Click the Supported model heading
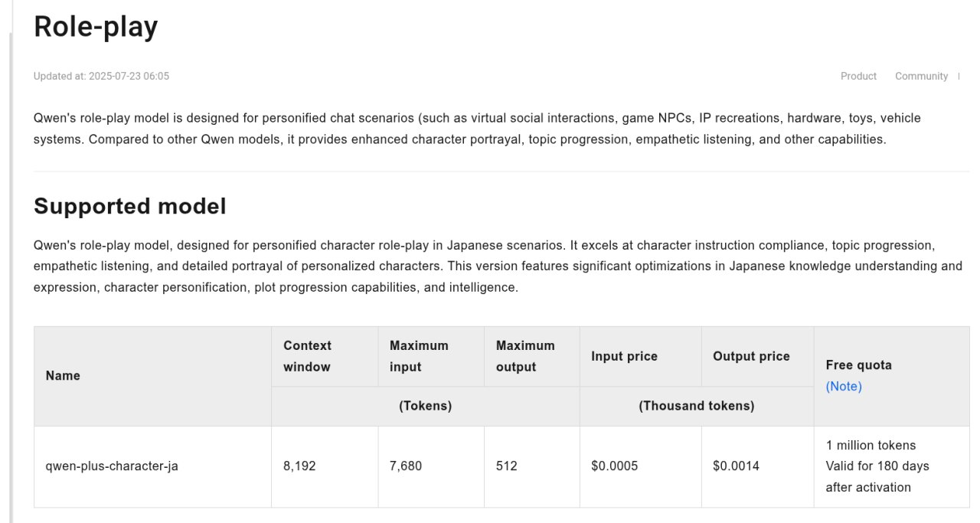The image size is (980, 523). pos(129,206)
